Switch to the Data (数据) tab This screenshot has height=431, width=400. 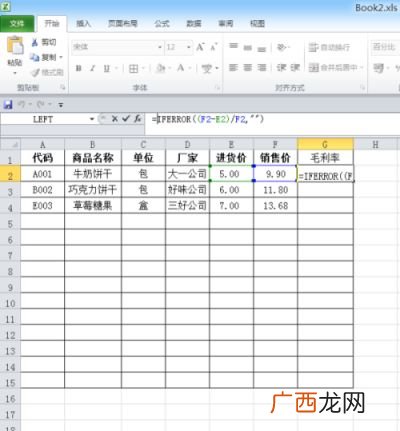coord(194,23)
